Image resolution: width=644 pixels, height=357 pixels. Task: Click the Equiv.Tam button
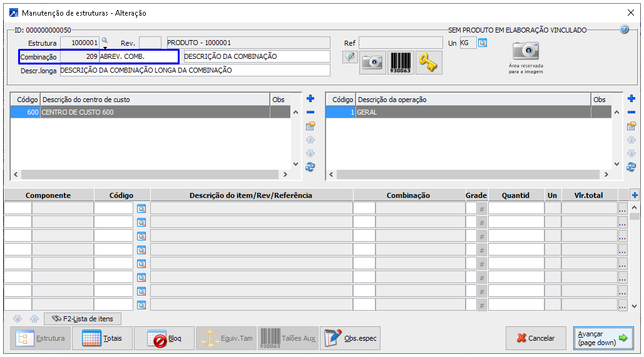(227, 338)
